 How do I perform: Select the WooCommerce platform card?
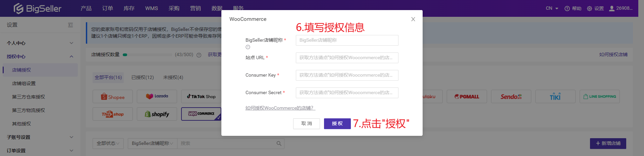pyautogui.click(x=201, y=114)
